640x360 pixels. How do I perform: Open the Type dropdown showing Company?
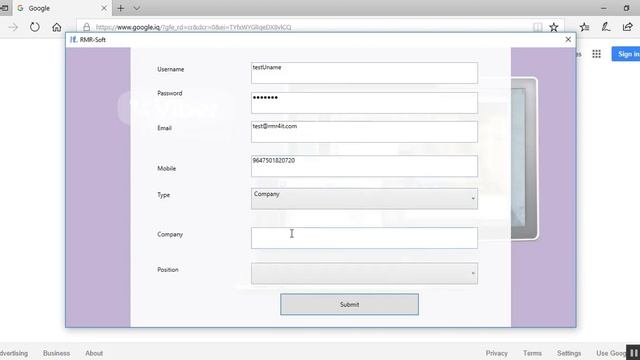click(x=364, y=199)
